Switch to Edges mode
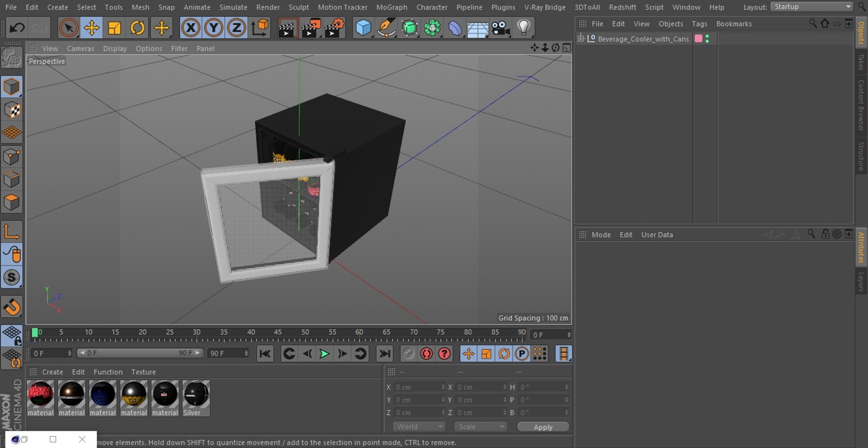The height and width of the screenshot is (448, 868). pyautogui.click(x=12, y=179)
